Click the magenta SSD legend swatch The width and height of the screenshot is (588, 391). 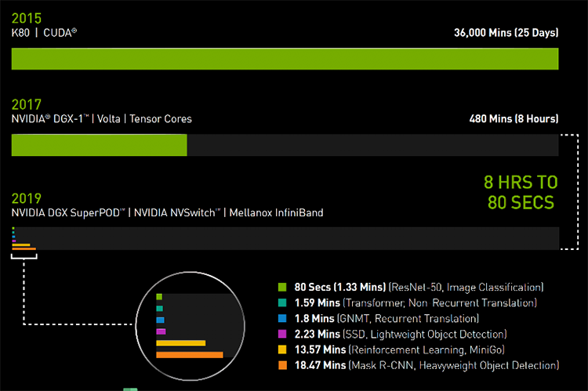282,334
